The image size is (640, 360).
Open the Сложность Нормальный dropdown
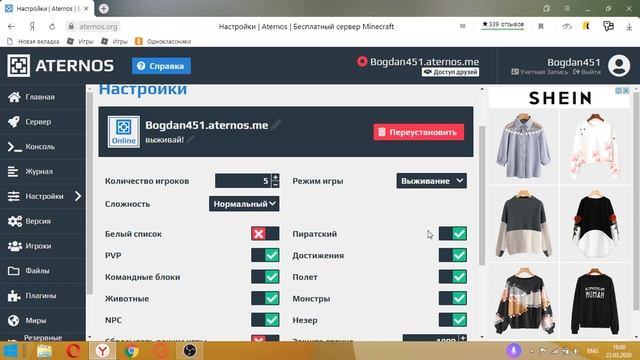point(244,204)
